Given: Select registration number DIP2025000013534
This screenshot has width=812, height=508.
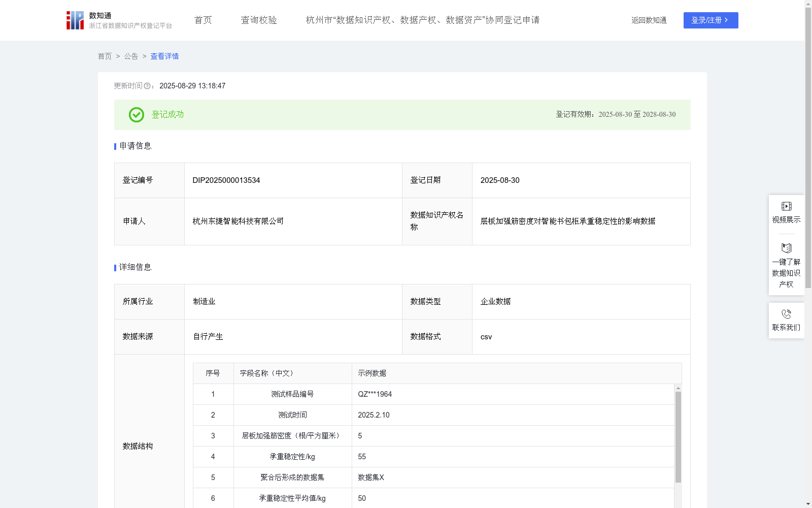Looking at the screenshot, I should click(x=226, y=180).
